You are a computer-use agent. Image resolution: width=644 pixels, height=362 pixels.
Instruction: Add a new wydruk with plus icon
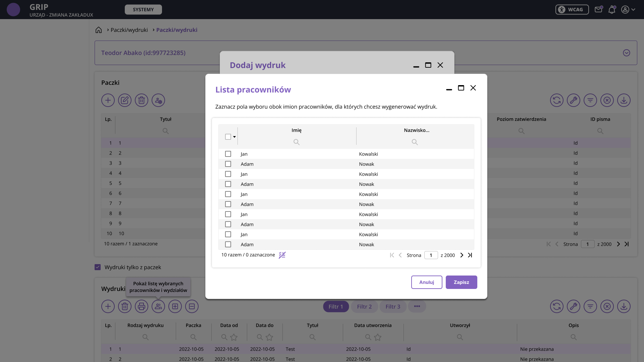click(x=108, y=306)
